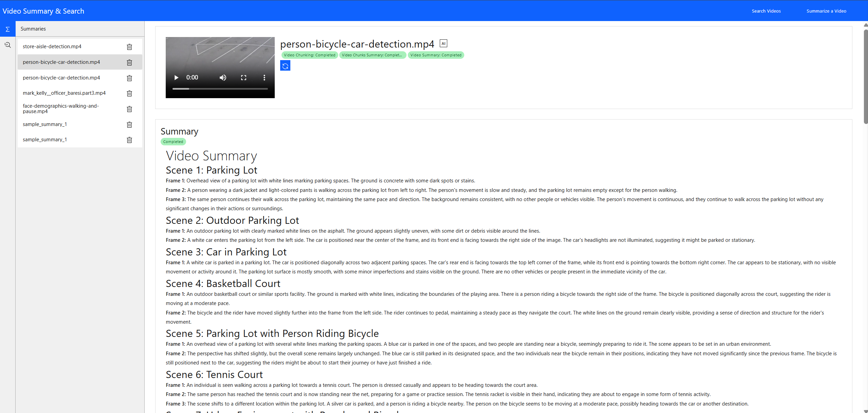Delete store-aisle-detection.mp4 using trash icon
The height and width of the screenshot is (413, 868).
pos(129,47)
